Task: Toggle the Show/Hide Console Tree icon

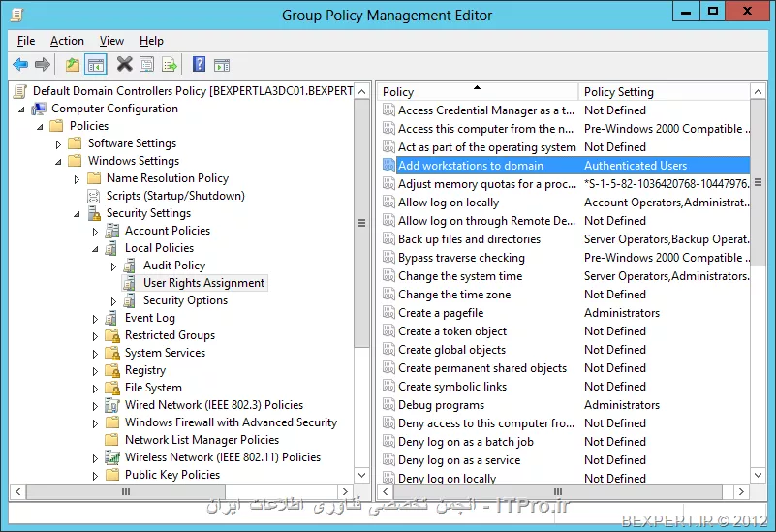Action: pos(95,65)
